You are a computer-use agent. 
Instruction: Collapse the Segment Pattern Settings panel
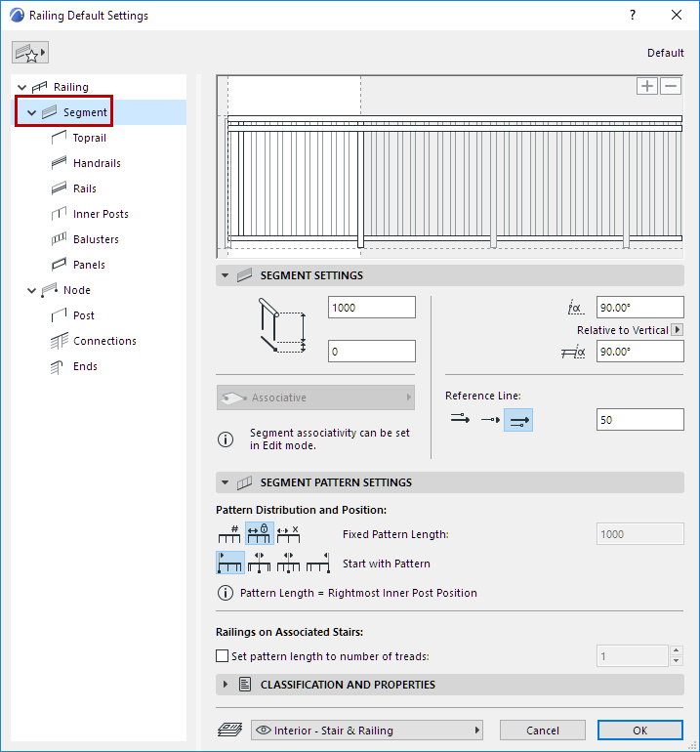pyautogui.click(x=225, y=482)
